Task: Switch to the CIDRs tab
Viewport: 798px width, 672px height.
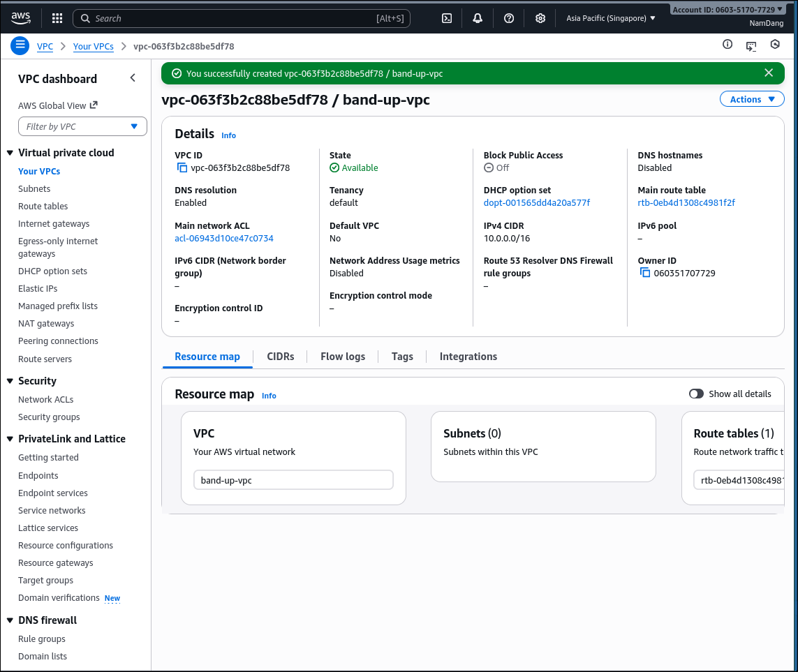Action: coord(281,357)
